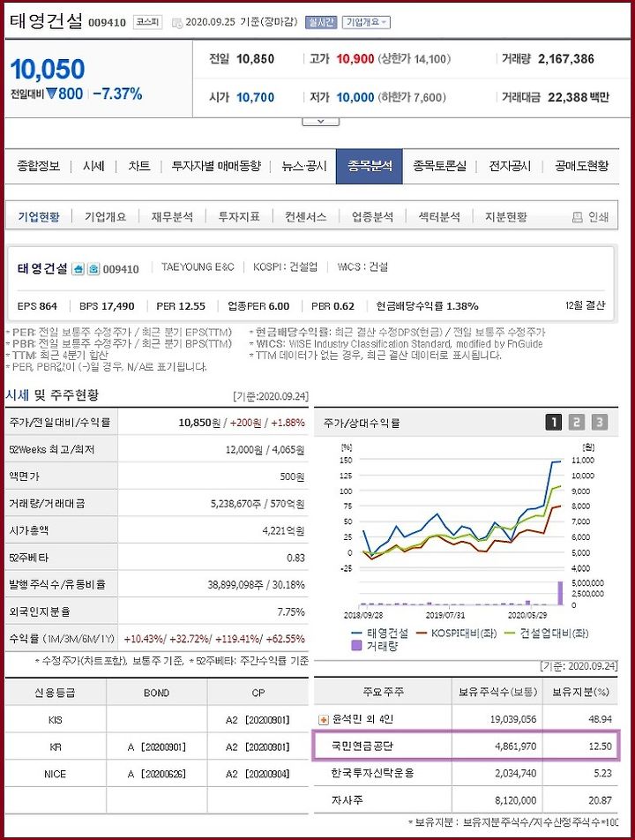Viewport: 635px width, 840px height.
Task: Click the 인쇄 print link
Action: click(x=598, y=217)
